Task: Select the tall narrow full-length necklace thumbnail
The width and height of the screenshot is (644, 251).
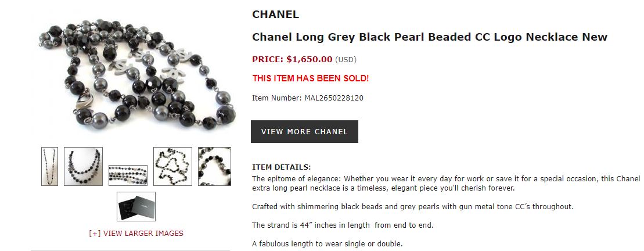Action: click(x=50, y=166)
